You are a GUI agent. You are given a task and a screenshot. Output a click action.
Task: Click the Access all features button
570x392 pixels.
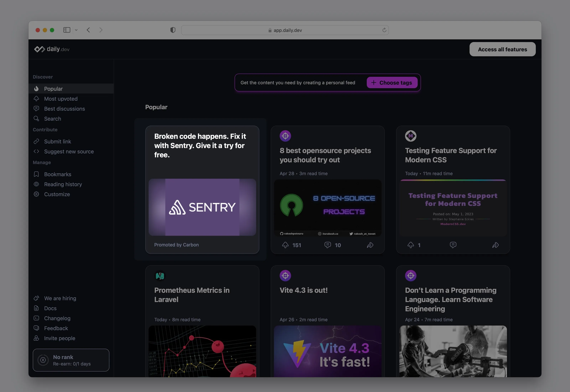502,49
